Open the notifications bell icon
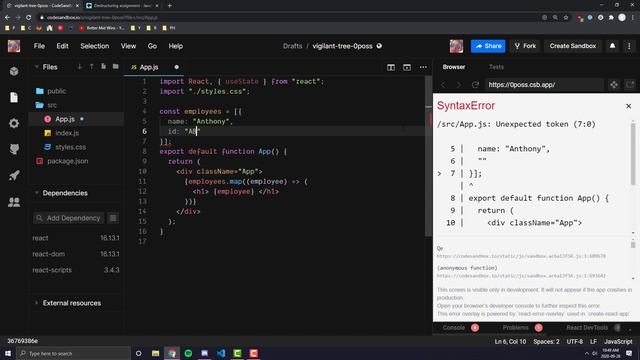Viewport: 640px width, 360px height. (612, 46)
